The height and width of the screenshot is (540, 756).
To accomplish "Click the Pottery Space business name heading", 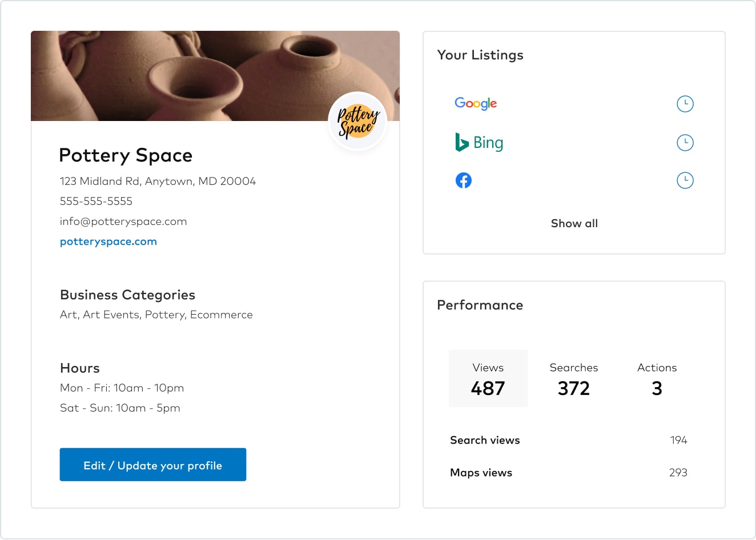I will pos(126,155).
